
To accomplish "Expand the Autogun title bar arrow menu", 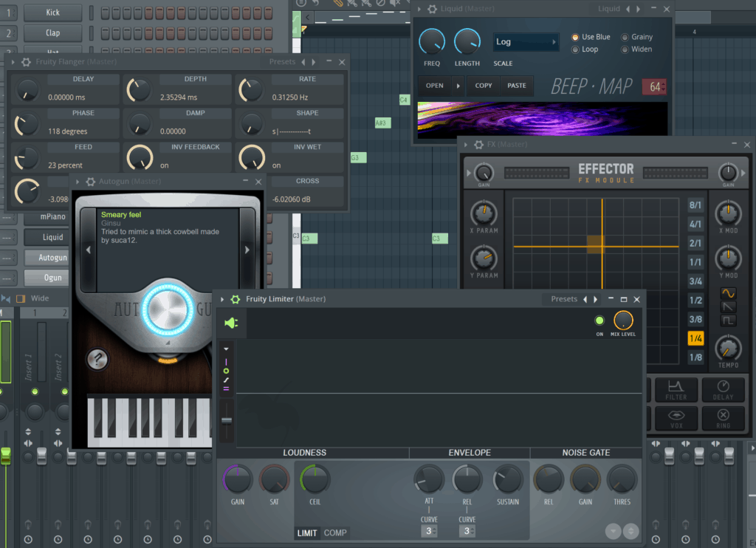I will [x=77, y=182].
